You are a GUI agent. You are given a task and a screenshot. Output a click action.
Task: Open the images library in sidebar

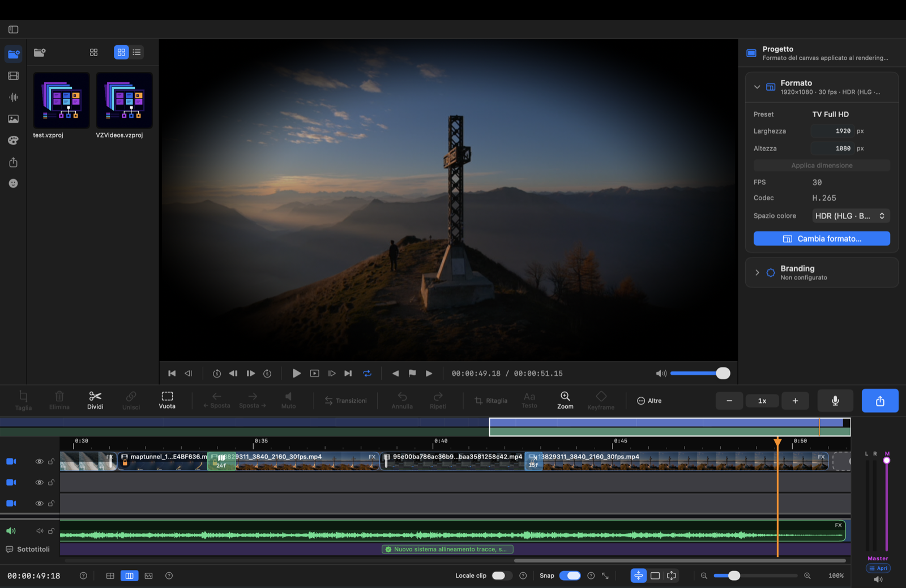(x=14, y=119)
